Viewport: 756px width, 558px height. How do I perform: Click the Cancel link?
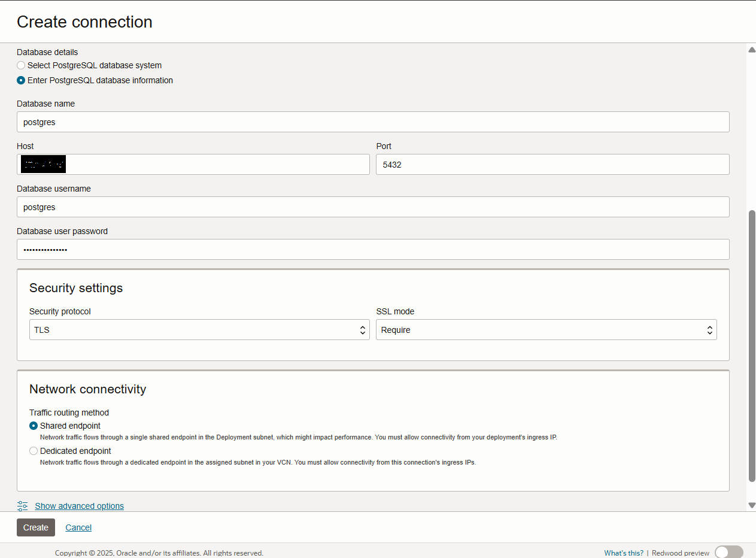click(x=78, y=527)
